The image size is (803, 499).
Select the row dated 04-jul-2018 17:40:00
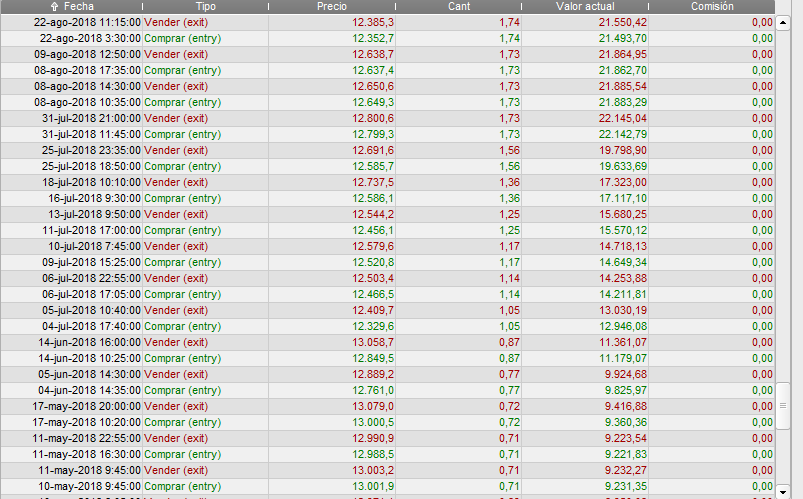(x=387, y=326)
